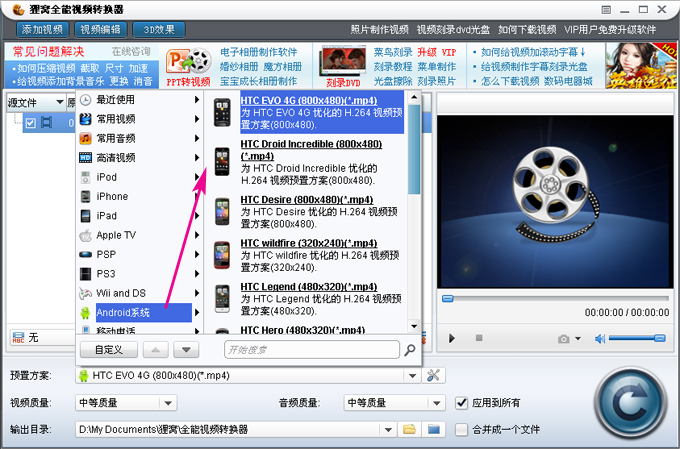Click the preset list scroll-down arrow
This screenshot has height=449, width=680.
pyautogui.click(x=414, y=327)
